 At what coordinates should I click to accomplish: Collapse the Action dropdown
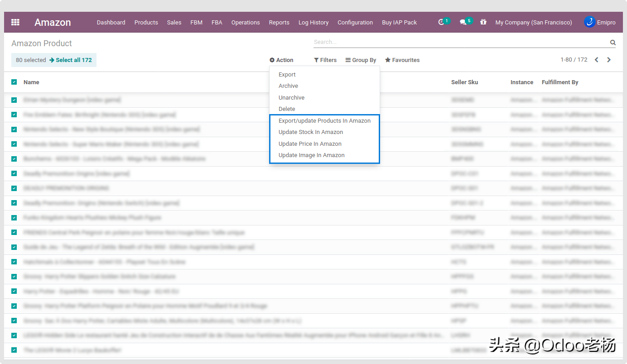(281, 60)
